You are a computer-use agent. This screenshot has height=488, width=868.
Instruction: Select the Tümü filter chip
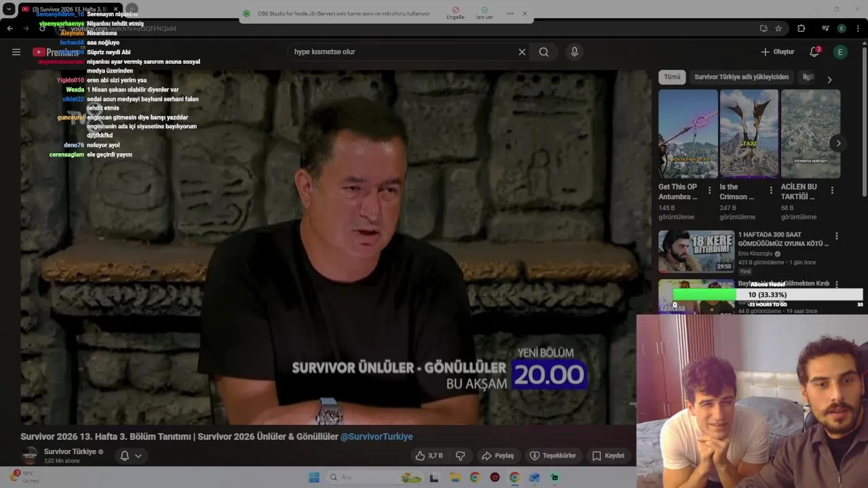(672, 77)
